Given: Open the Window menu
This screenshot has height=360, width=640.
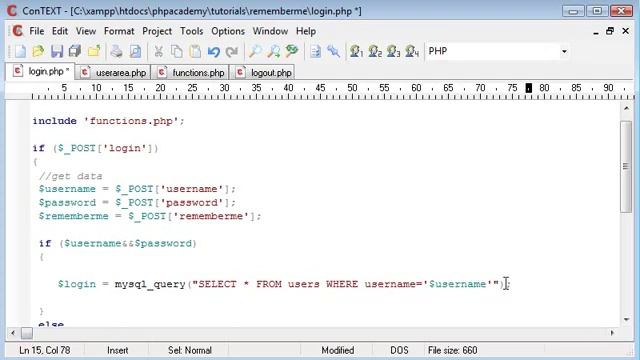Looking at the screenshot, I should coord(270,31).
